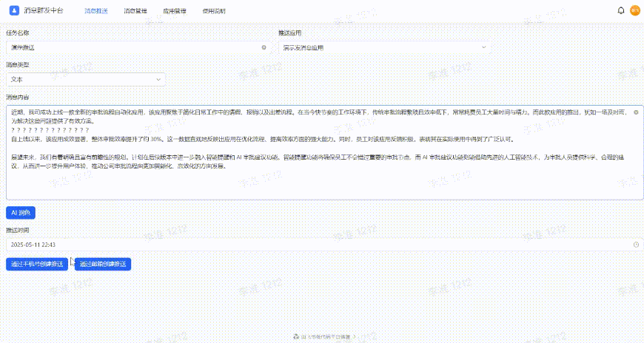
Task: Go to the 应用管理 tab
Action: (175, 11)
